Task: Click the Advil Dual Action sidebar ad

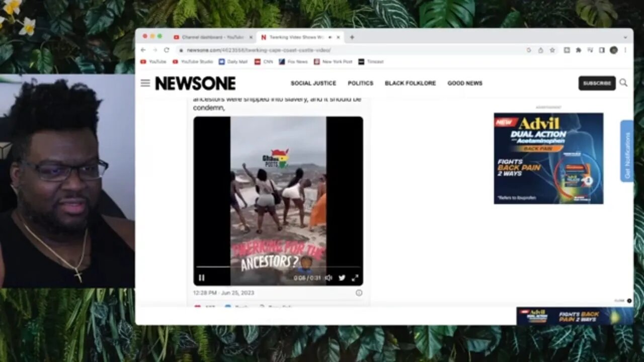Action: click(x=548, y=158)
